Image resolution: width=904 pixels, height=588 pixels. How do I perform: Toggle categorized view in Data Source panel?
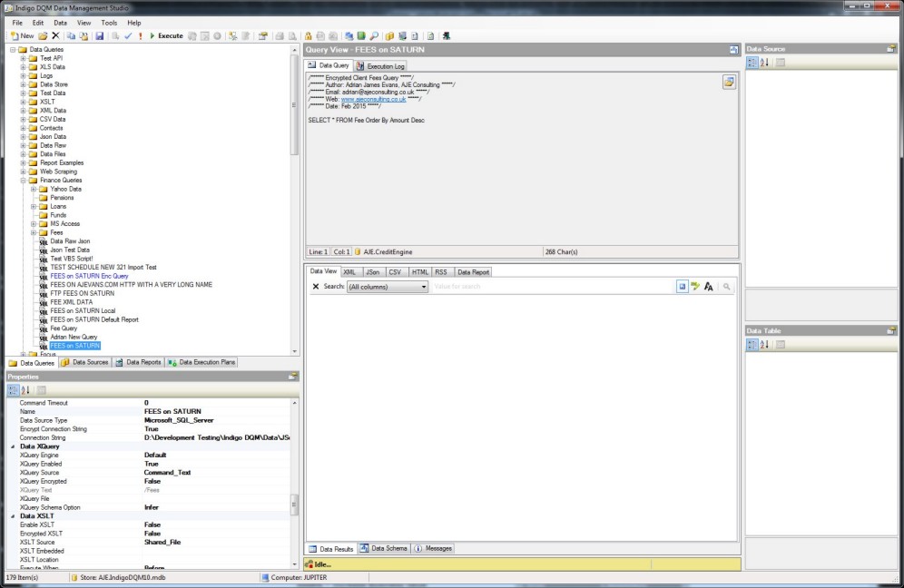tap(752, 63)
